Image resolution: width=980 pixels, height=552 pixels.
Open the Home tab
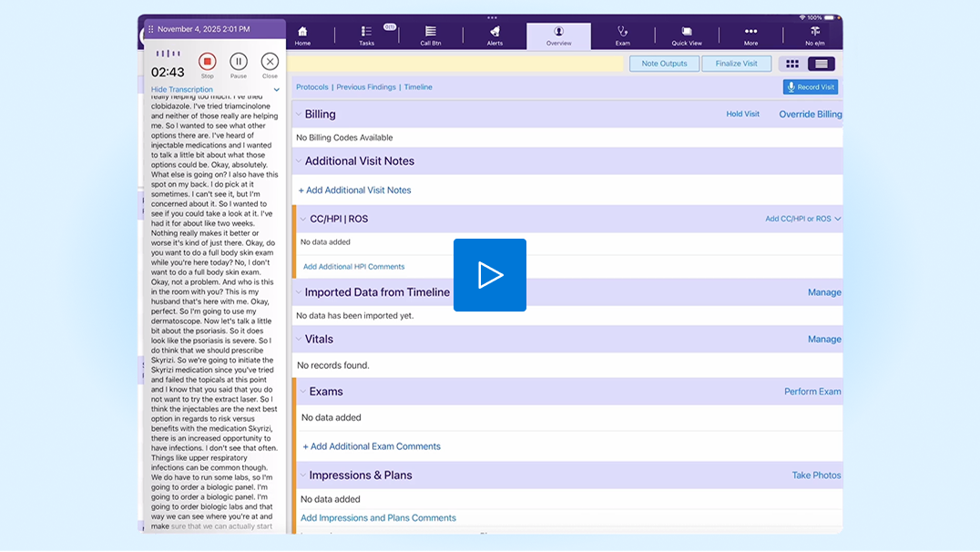[302, 36]
